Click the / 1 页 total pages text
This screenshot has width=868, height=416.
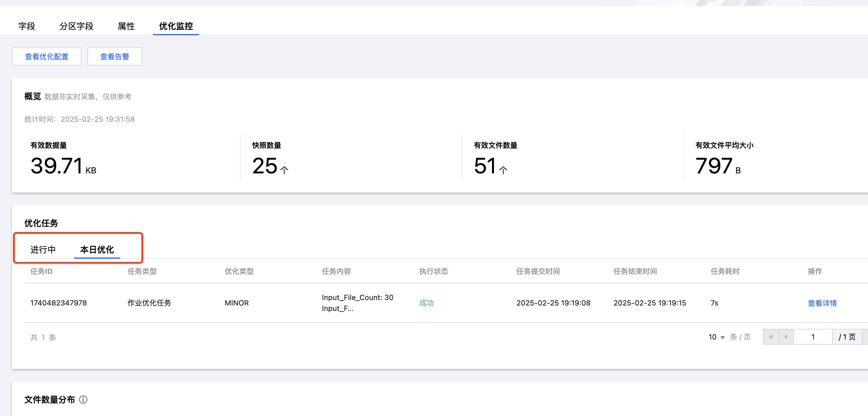847,337
